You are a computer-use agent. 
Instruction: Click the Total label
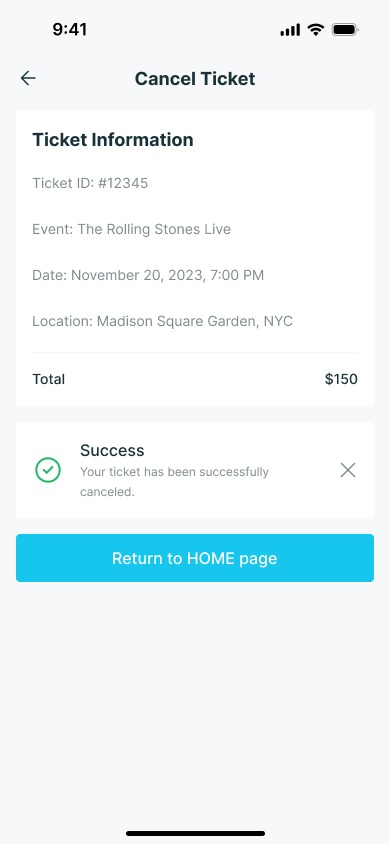[48, 379]
